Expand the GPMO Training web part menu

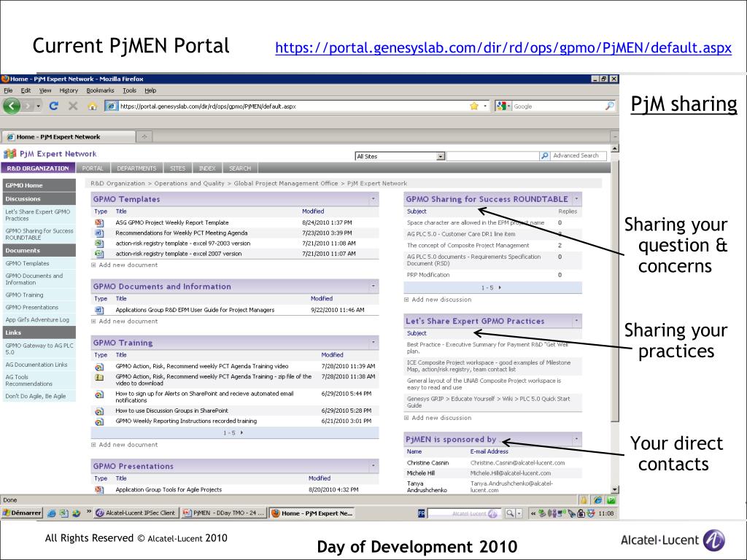pyautogui.click(x=373, y=342)
